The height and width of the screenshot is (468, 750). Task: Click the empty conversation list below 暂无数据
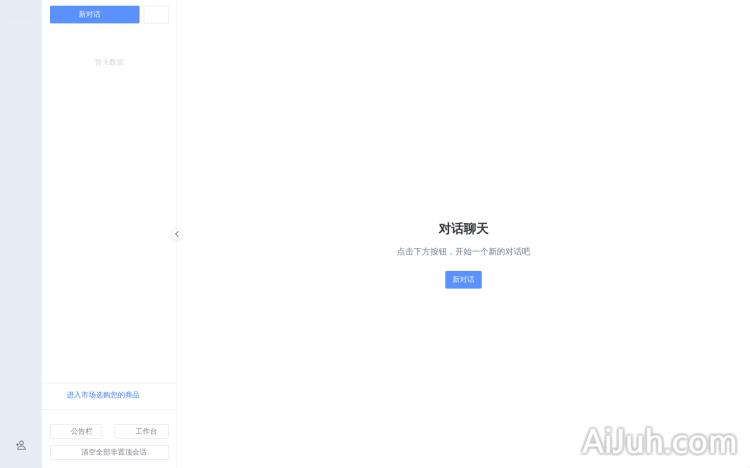click(109, 220)
